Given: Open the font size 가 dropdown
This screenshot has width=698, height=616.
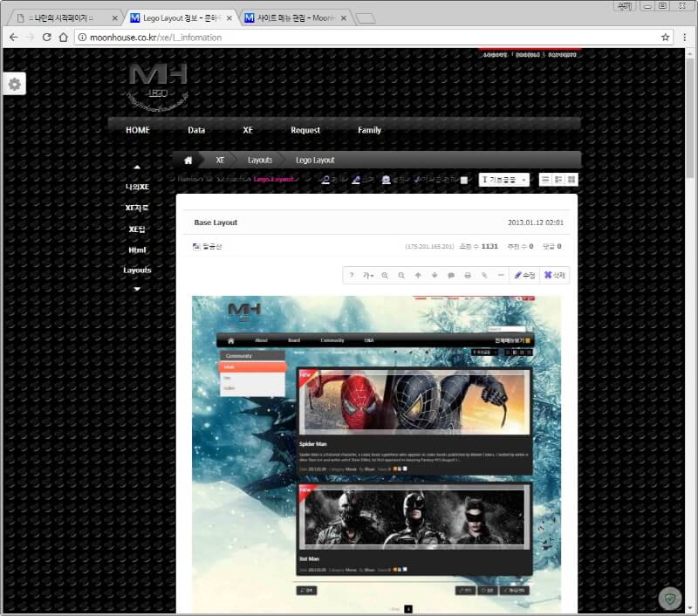Looking at the screenshot, I should pos(368,276).
